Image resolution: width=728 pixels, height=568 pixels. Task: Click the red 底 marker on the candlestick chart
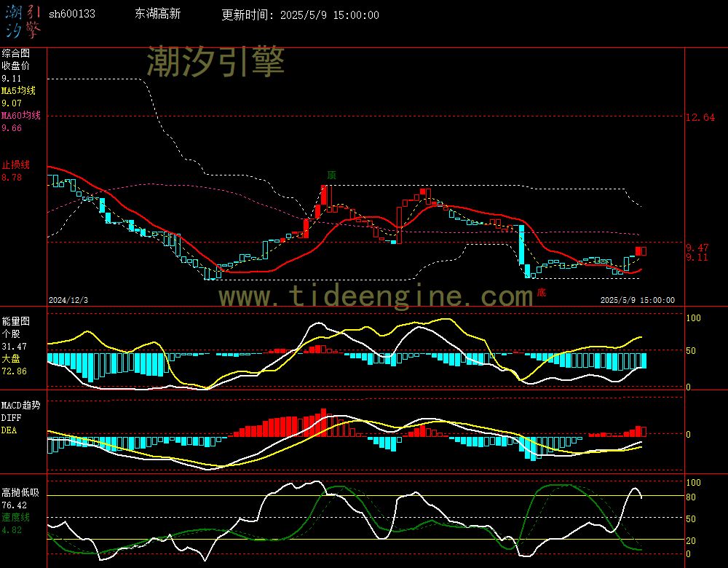(542, 292)
